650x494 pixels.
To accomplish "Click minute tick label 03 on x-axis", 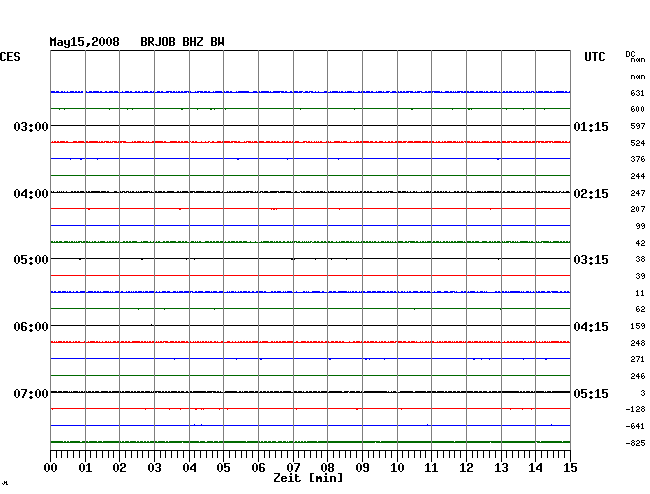I will 154,468.
